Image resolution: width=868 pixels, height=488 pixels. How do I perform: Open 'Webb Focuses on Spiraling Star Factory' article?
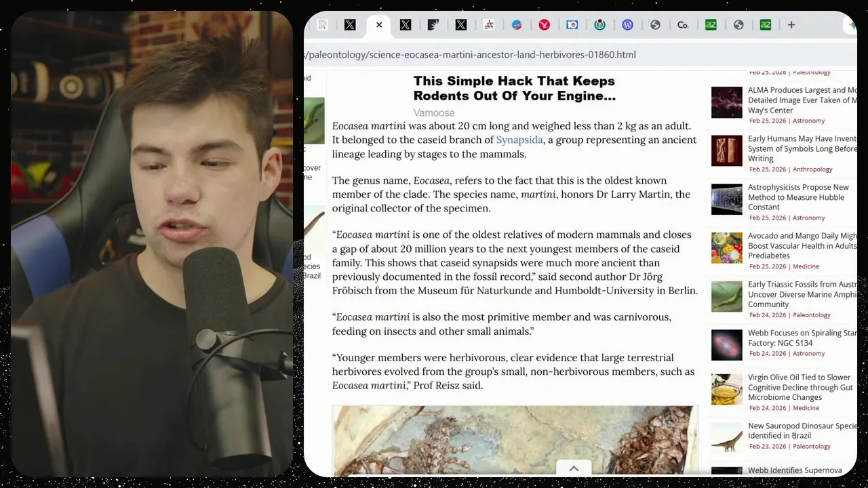click(802, 338)
